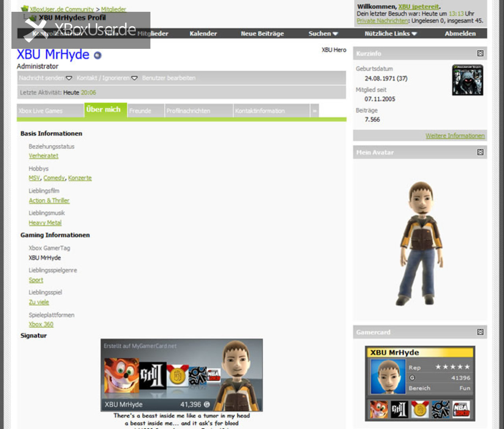Image resolution: width=504 pixels, height=429 pixels.
Task: Click the full-body avatar under Mein Avatar
Action: (x=421, y=243)
